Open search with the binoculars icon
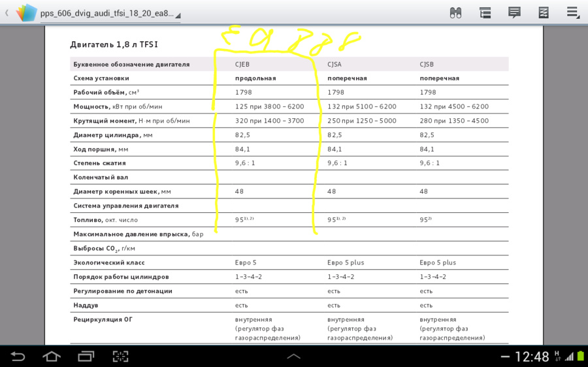The height and width of the screenshot is (367, 588). click(455, 13)
